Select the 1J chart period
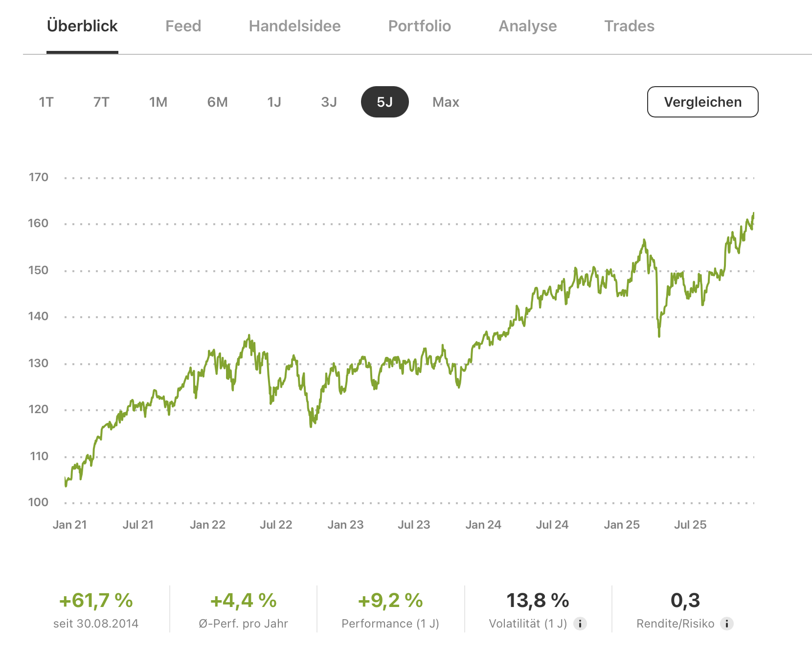 (274, 102)
